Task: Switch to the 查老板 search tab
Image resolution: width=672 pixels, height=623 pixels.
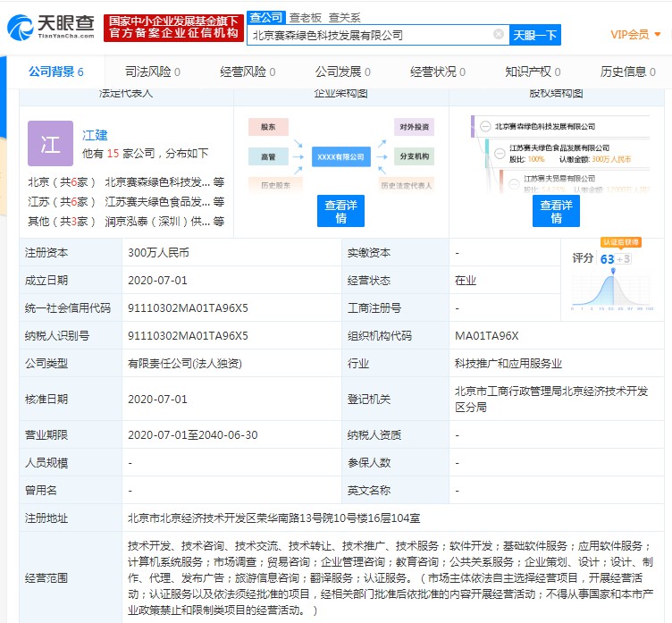Action: [x=305, y=18]
